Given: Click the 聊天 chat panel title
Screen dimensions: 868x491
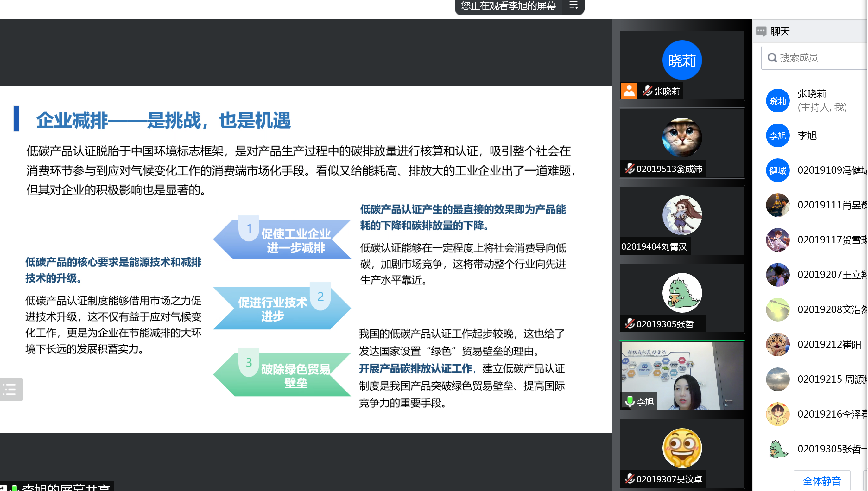Looking at the screenshot, I should [780, 32].
